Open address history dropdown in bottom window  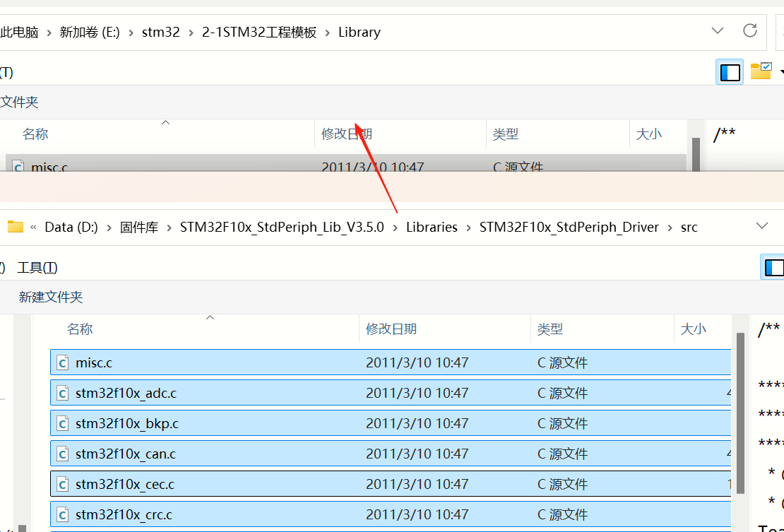point(762,226)
